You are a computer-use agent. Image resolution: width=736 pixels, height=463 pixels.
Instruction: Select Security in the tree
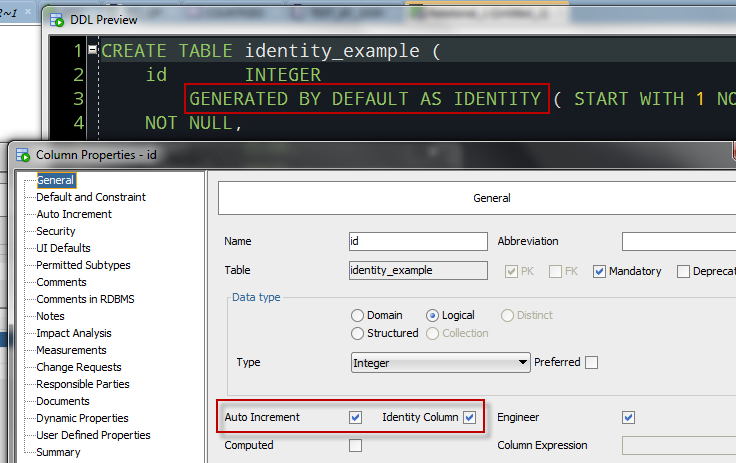pyautogui.click(x=56, y=231)
